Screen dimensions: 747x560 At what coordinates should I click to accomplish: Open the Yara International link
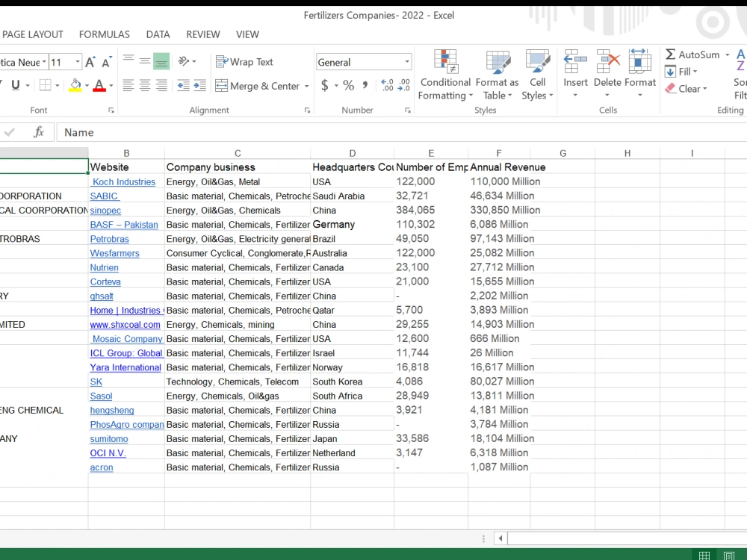125,367
